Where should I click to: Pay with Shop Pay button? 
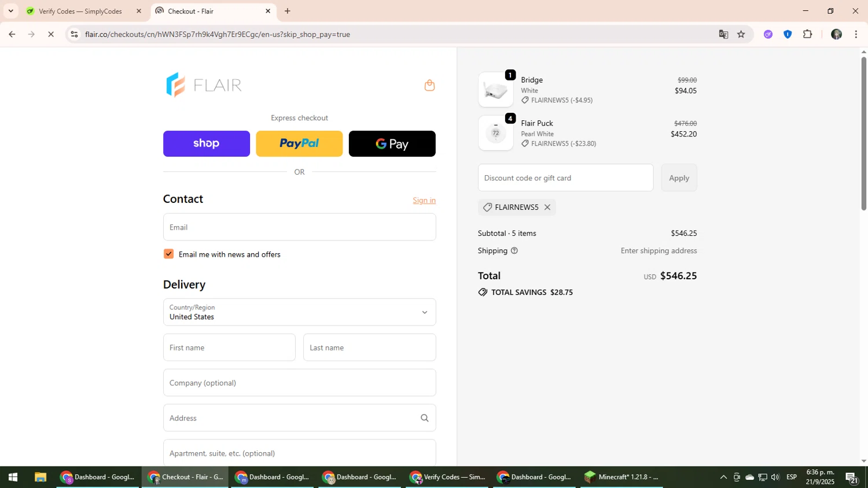point(207,143)
